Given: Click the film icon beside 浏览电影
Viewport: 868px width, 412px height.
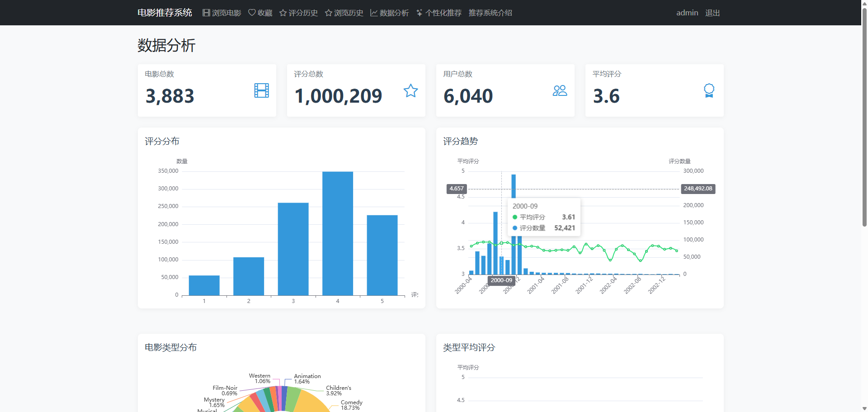Looking at the screenshot, I should (206, 13).
